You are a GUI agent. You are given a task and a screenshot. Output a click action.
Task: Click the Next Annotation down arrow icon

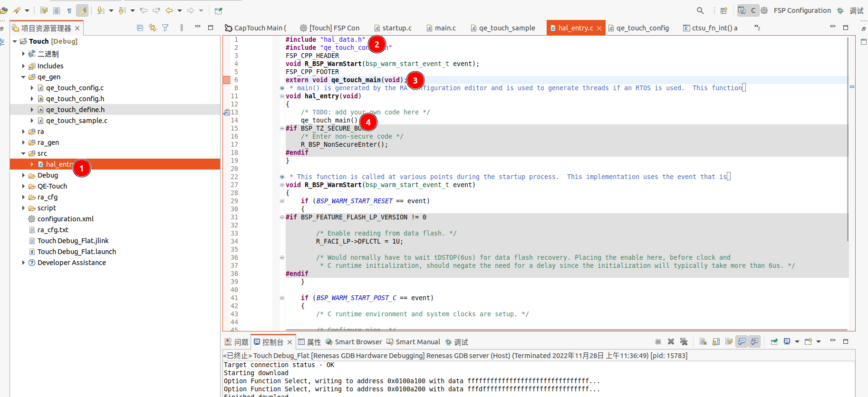(x=101, y=10)
